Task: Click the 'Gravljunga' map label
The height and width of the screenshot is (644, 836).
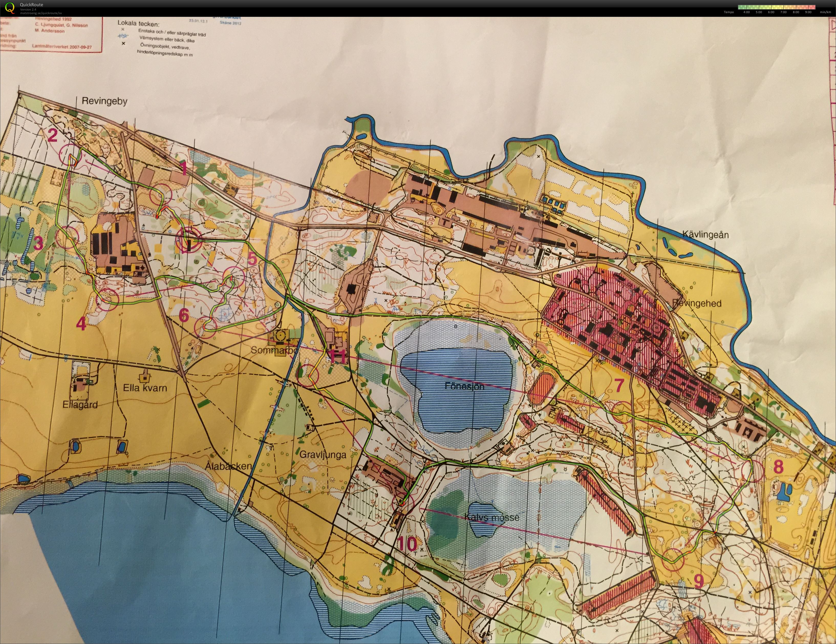Action: click(x=323, y=455)
